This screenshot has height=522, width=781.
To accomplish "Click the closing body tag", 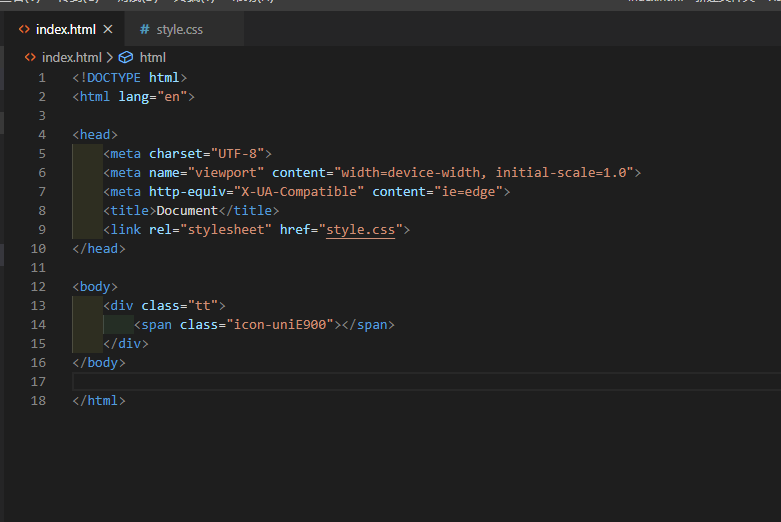I will (x=99, y=363).
